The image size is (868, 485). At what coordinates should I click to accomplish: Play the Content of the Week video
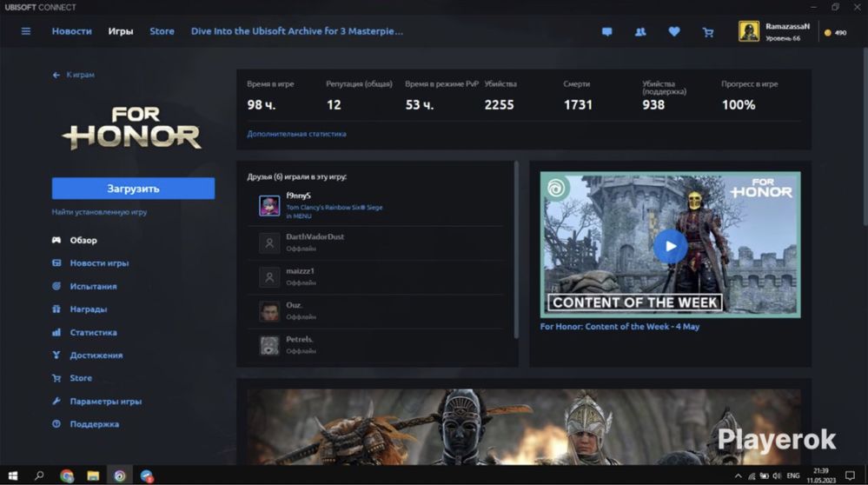(671, 246)
